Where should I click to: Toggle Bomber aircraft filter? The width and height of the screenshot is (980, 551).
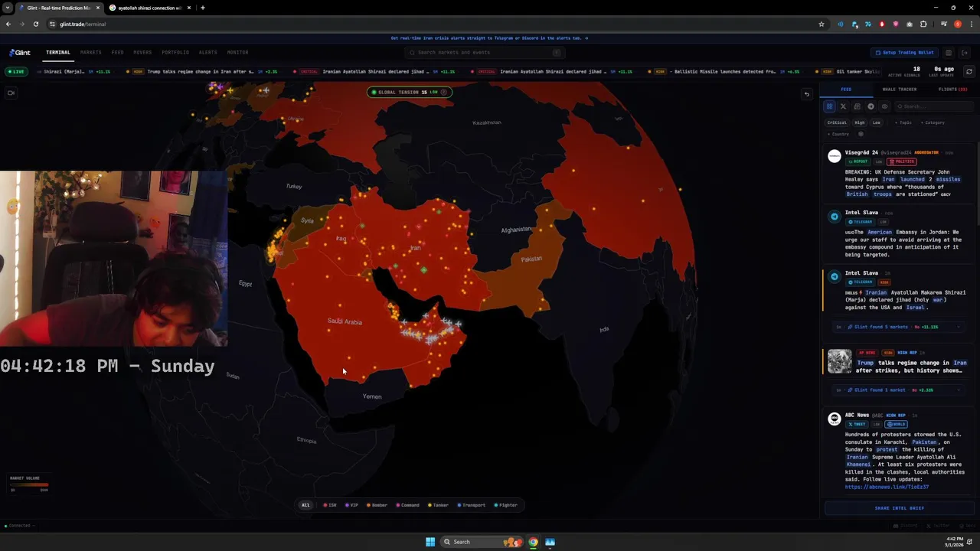click(x=377, y=505)
